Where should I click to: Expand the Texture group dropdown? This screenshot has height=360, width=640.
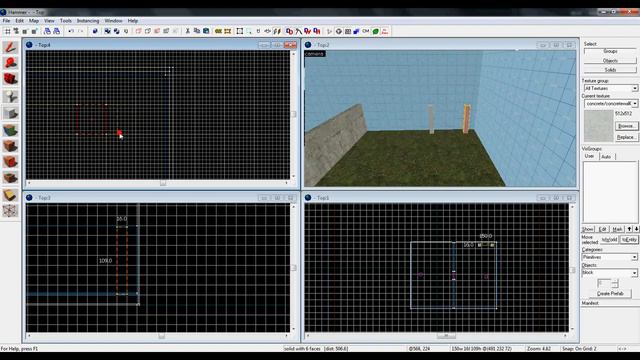pos(635,88)
